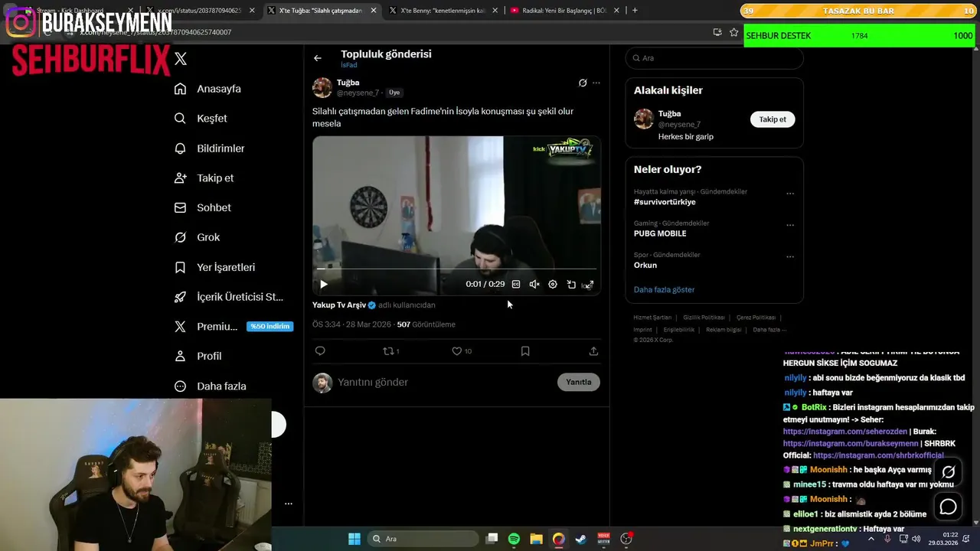Like the post with the heart icon

click(462, 351)
